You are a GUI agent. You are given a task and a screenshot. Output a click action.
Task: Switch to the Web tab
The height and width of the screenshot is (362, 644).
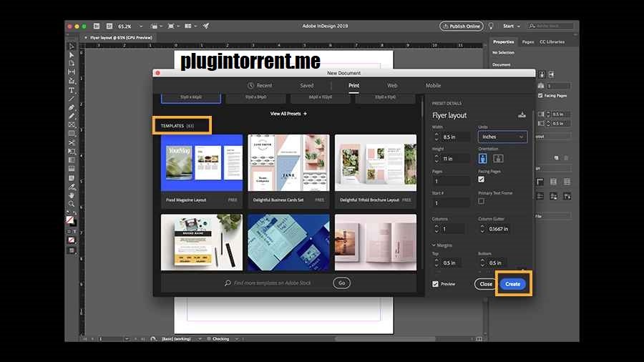[392, 85]
